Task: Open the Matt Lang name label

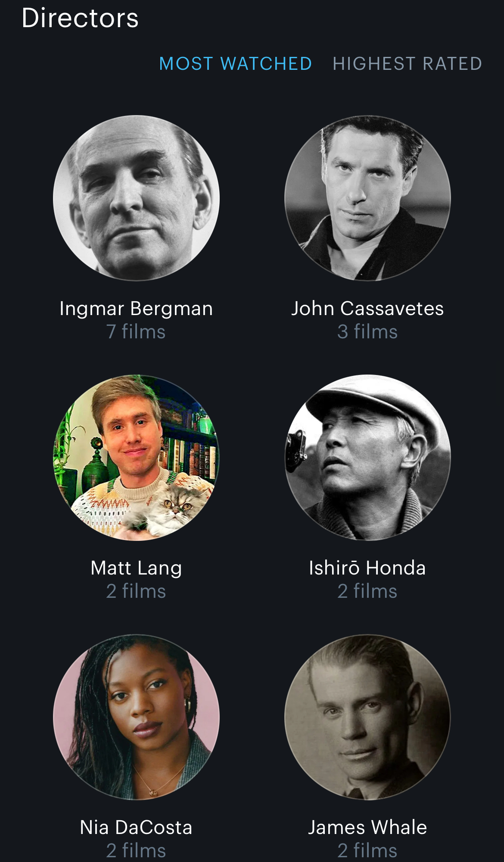Action: click(x=136, y=568)
